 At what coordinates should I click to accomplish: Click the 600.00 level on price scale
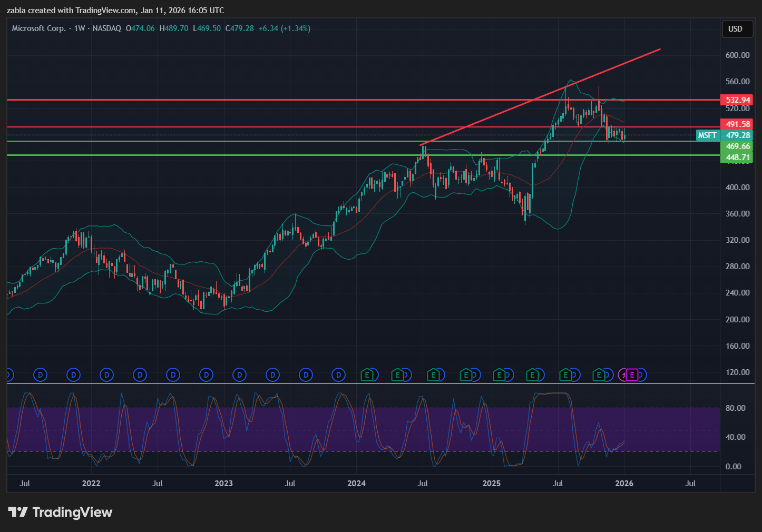coord(737,55)
